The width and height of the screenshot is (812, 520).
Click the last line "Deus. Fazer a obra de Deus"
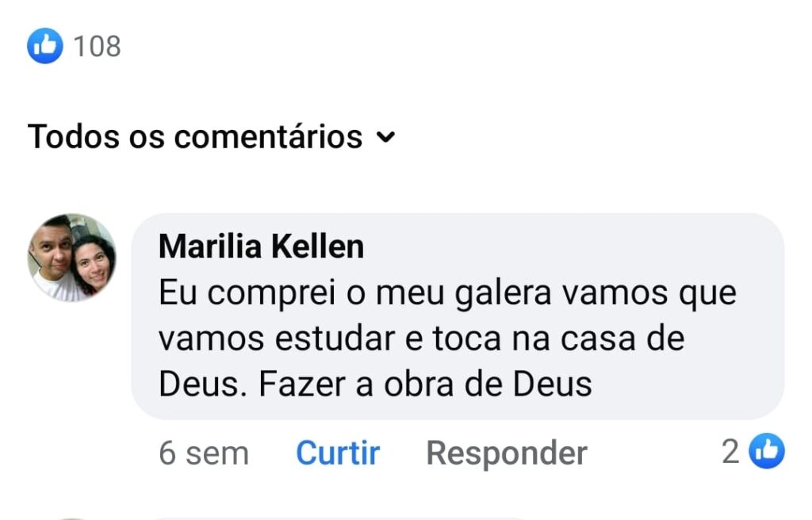(x=375, y=384)
